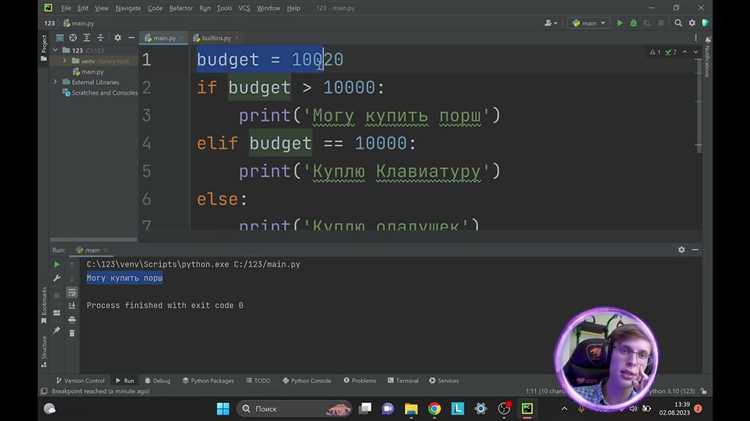Viewport: 750px width, 421px height.
Task: Open the Refactor menu
Action: click(181, 8)
